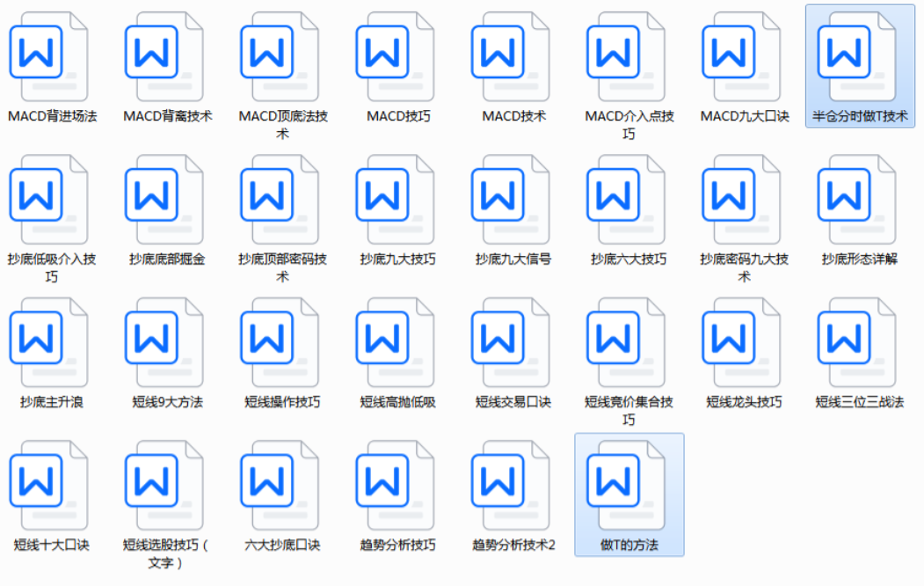Click the 短线9大方法 file name

coord(167,402)
